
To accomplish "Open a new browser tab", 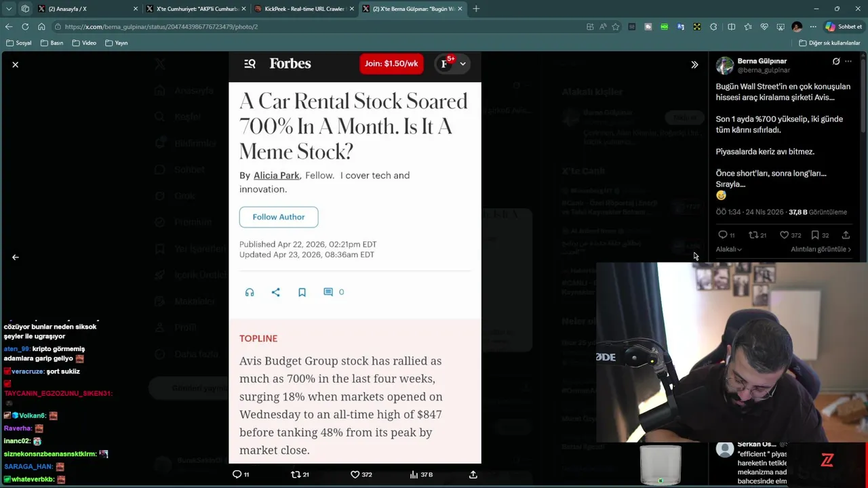I will (x=476, y=9).
